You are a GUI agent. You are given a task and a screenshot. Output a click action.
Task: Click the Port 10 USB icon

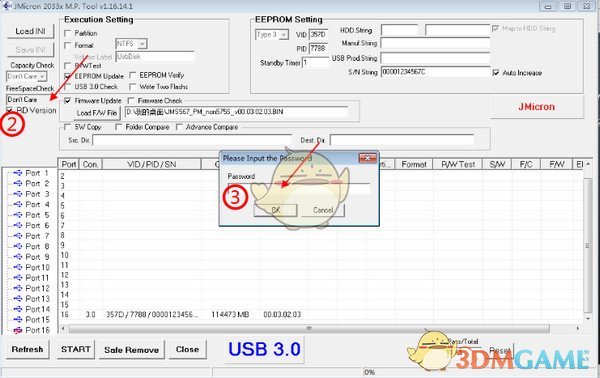click(x=18, y=267)
